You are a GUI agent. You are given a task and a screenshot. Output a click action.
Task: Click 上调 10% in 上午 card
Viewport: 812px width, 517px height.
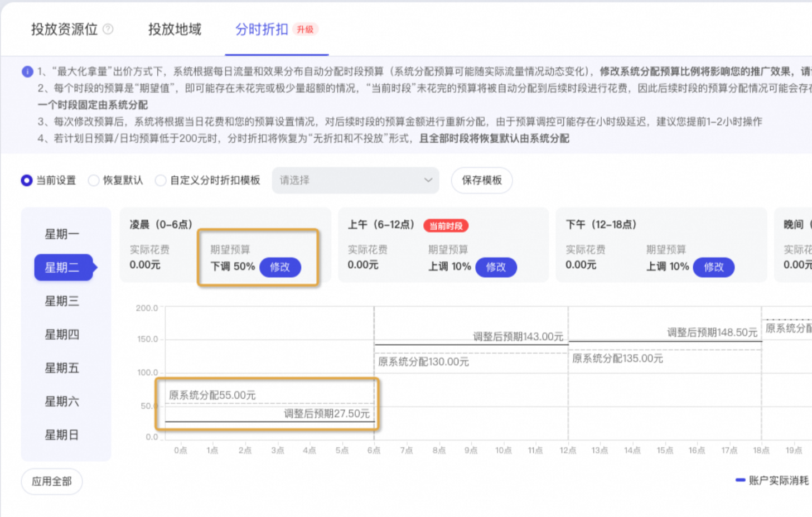[x=449, y=267]
